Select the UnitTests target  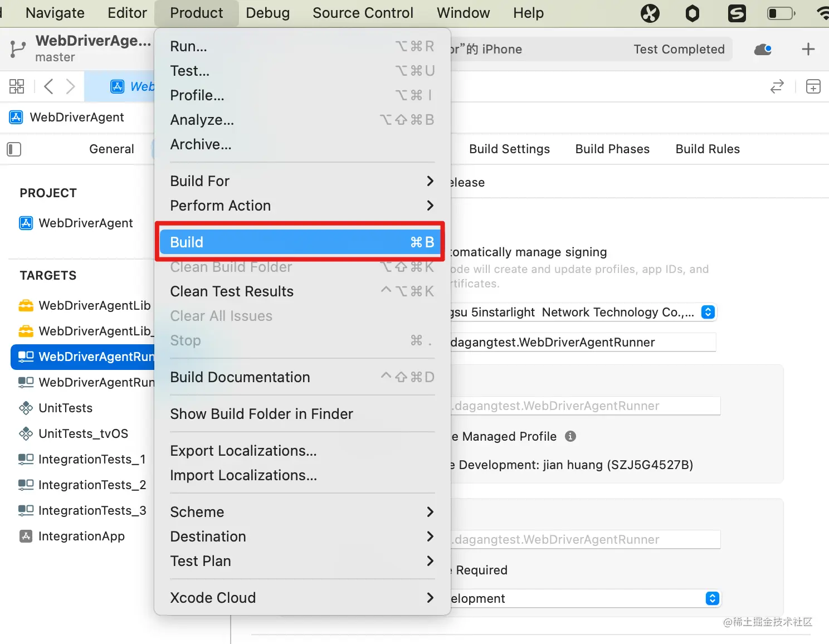click(56, 408)
